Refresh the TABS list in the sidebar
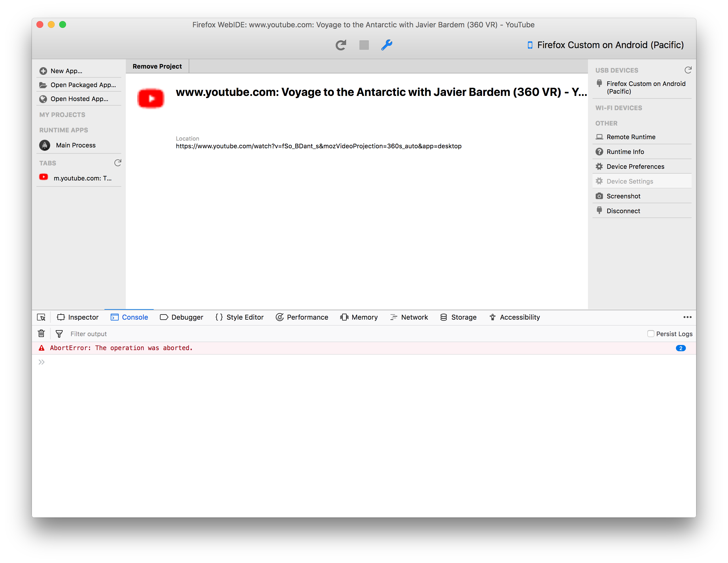This screenshot has height=563, width=728. (118, 163)
